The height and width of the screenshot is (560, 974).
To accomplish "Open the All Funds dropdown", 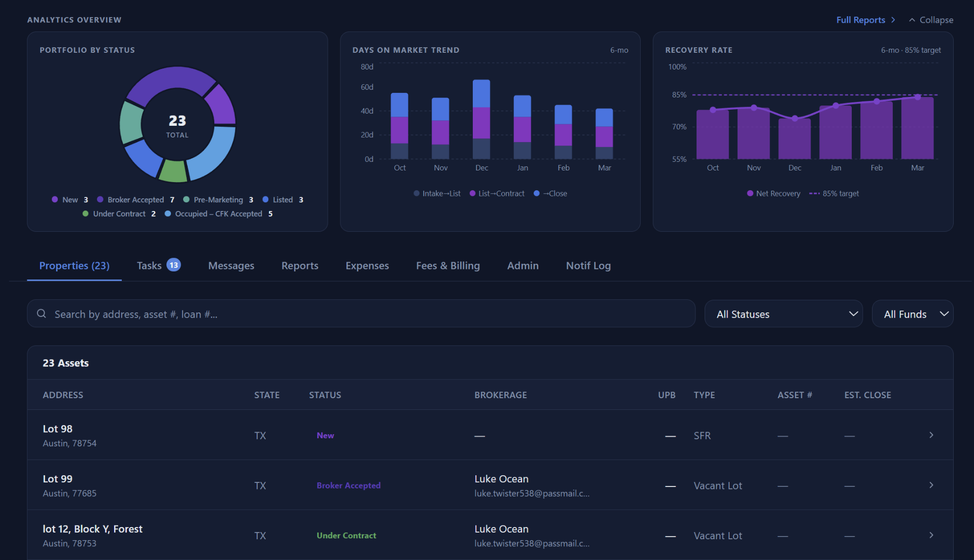I will [912, 314].
